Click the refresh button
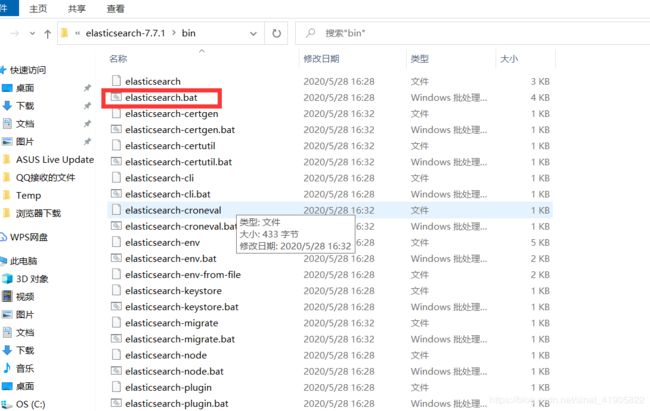This screenshot has width=650, height=411. [x=276, y=33]
